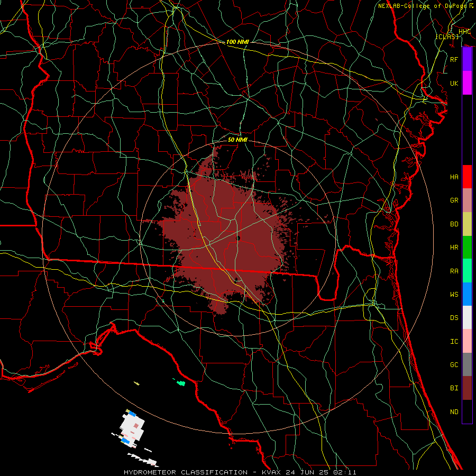Click the DS white legend color block
476x476 pixels.
pyautogui.click(x=467, y=317)
